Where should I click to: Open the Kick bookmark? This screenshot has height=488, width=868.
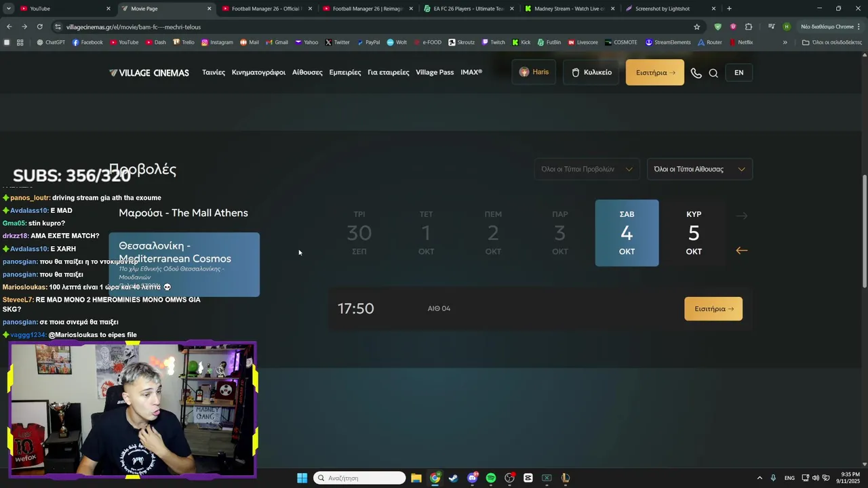(521, 42)
